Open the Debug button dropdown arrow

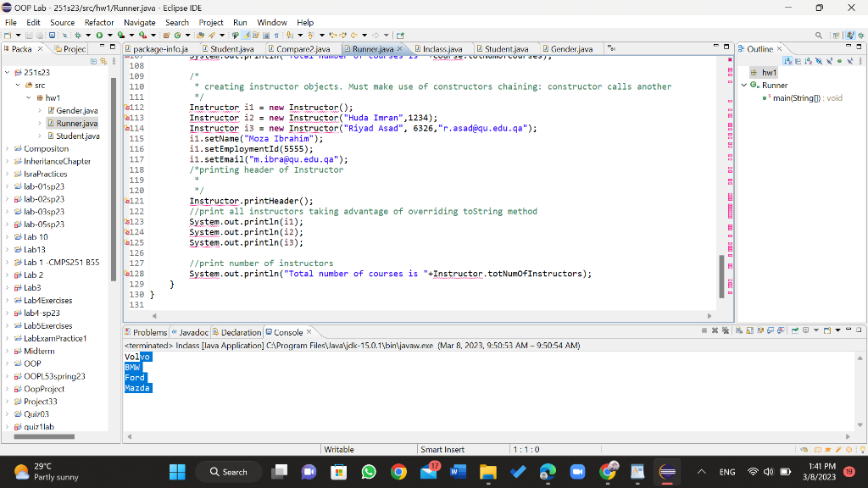click(88, 36)
